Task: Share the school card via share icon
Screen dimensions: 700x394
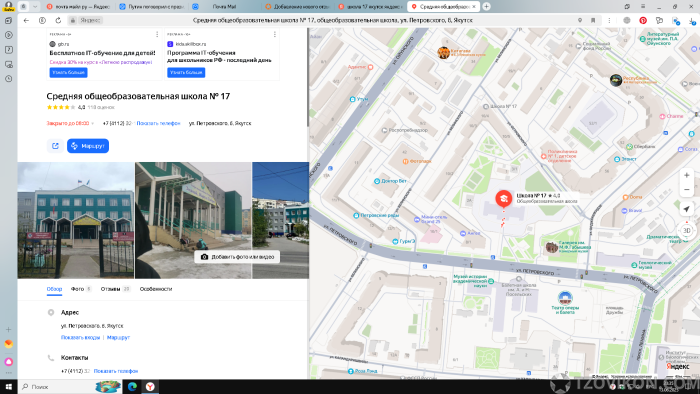Action: (x=55, y=146)
